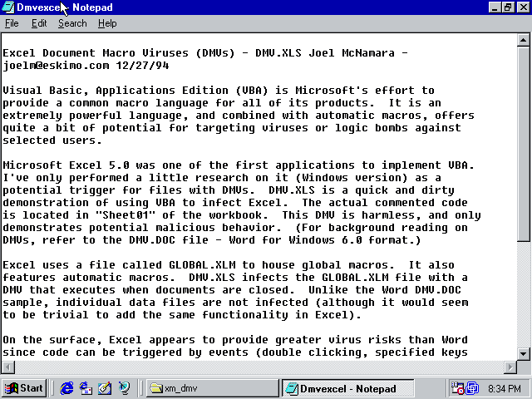Click in 'Microsoft Excel 5.0 was one' line

click(x=239, y=165)
